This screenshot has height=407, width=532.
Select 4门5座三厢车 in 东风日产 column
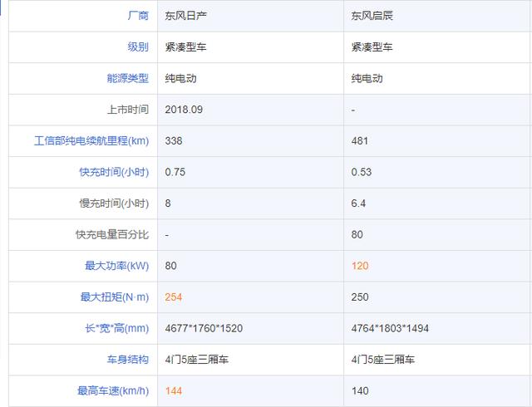coord(196,360)
